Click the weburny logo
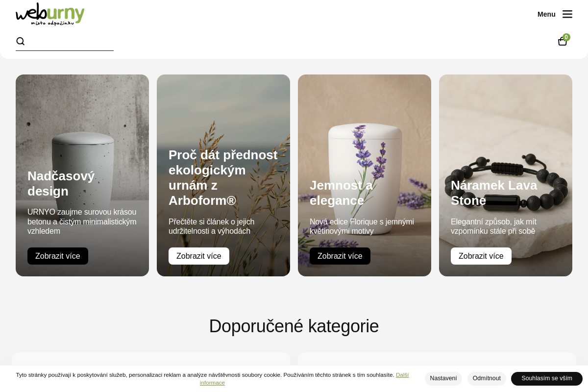Screen dimensions: 588x392 (50, 14)
